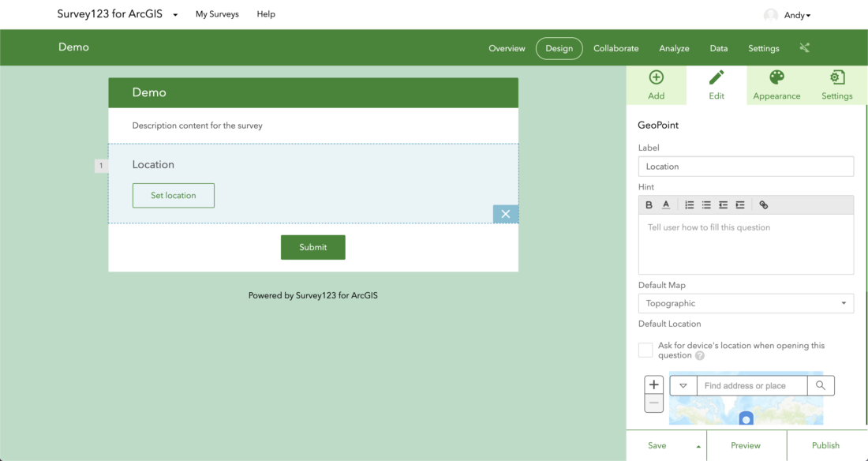Open the Andy account menu
This screenshot has width=868, height=461.
point(797,16)
